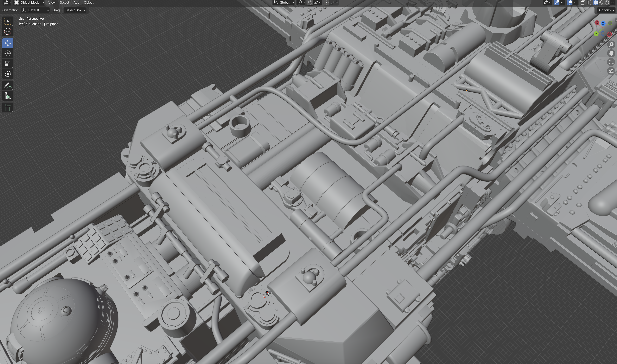Toggle the camera view

pyautogui.click(x=611, y=62)
